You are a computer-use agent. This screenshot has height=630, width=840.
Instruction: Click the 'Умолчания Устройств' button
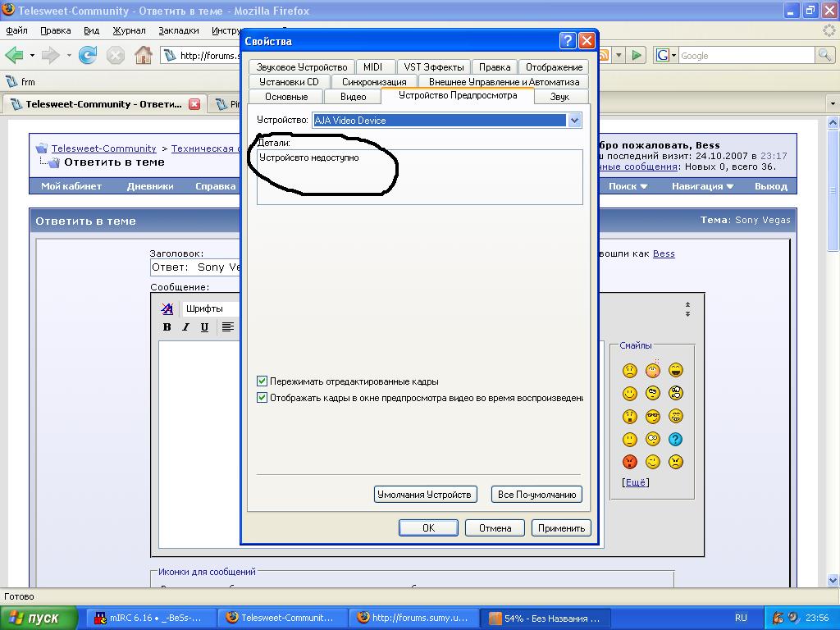click(x=425, y=494)
